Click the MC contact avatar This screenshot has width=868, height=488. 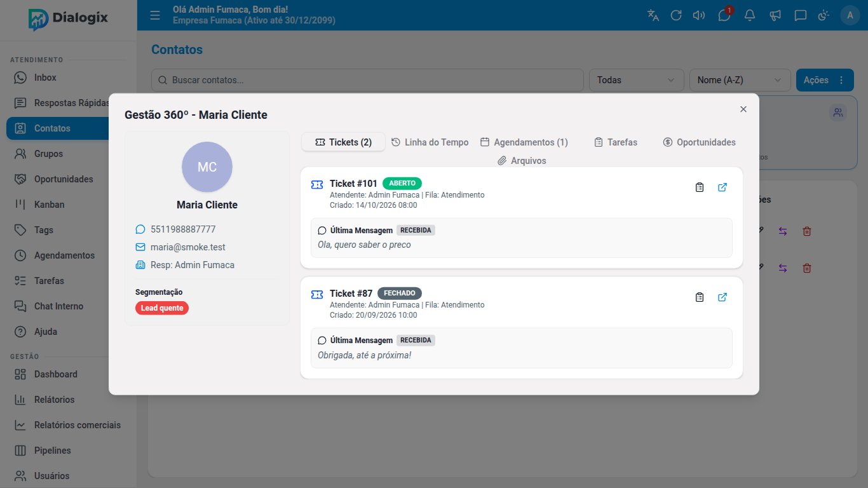pyautogui.click(x=207, y=167)
